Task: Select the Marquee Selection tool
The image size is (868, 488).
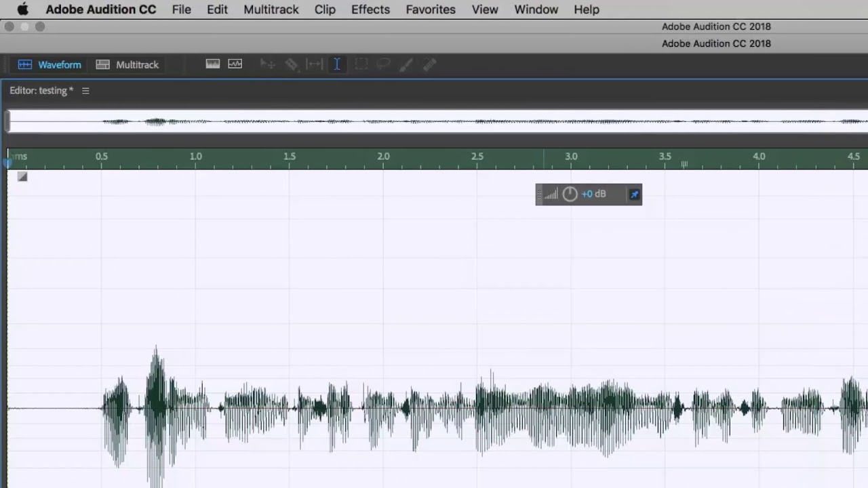Action: click(x=361, y=64)
